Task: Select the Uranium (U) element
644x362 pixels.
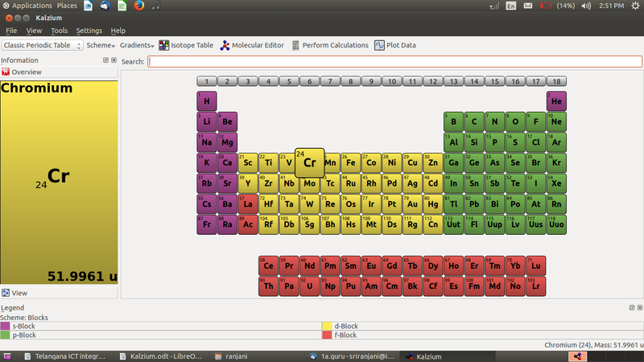Action: 310,286
